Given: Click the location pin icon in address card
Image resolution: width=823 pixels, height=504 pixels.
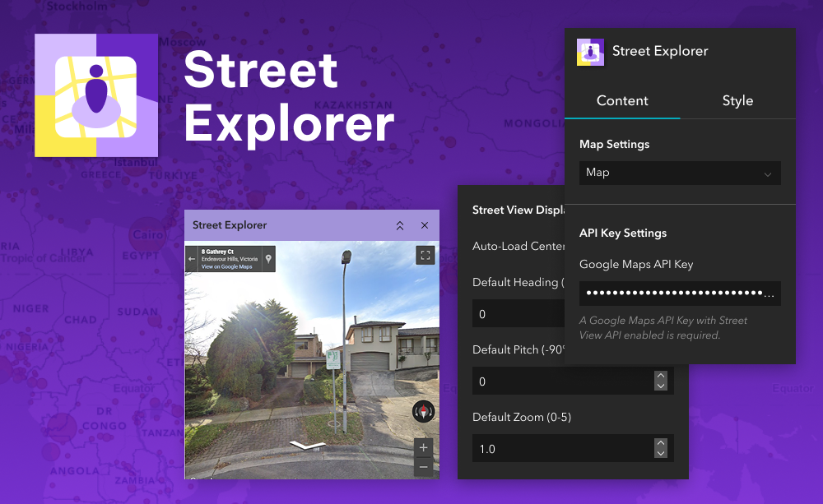Looking at the screenshot, I should pyautogui.click(x=268, y=259).
